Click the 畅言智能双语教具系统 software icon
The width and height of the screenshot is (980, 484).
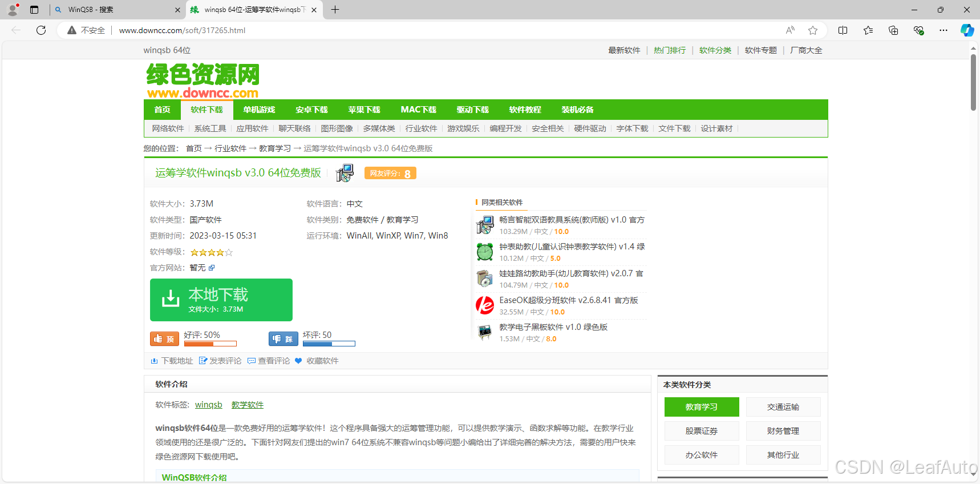point(485,225)
